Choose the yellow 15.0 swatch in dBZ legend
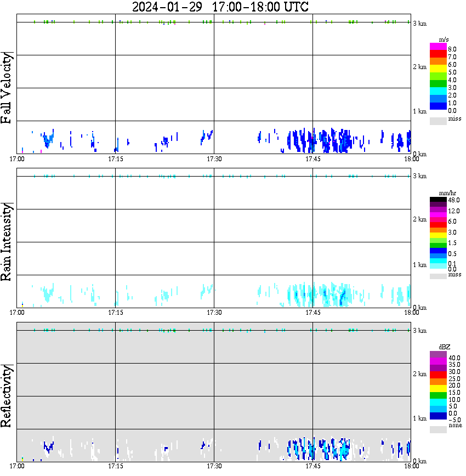The height and width of the screenshot is (476, 466). click(x=438, y=389)
